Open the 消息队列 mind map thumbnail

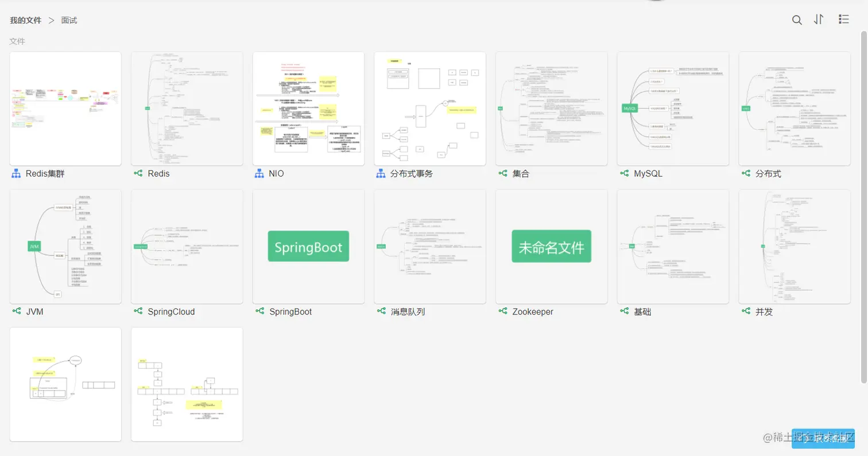430,247
